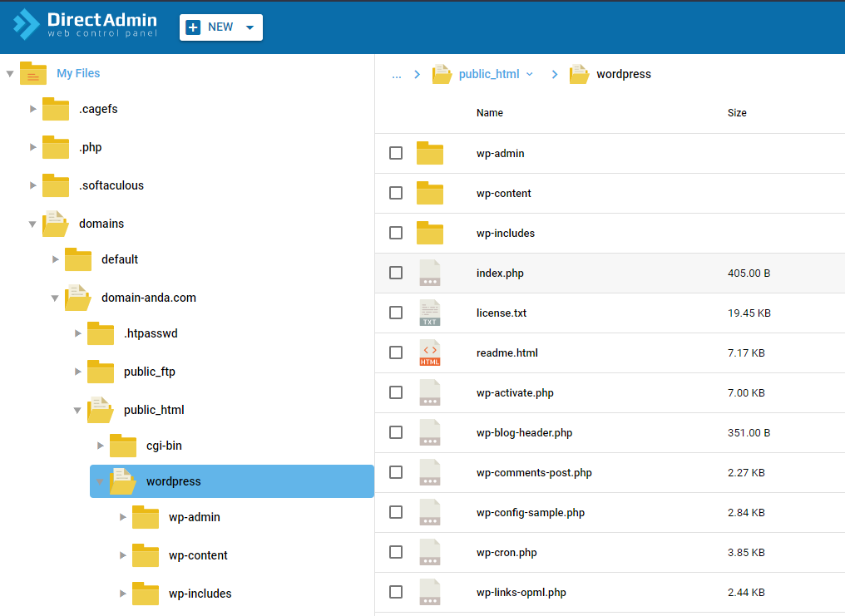
Task: Collapse the domain-anda.com folder arrow
Action: pyautogui.click(x=55, y=298)
